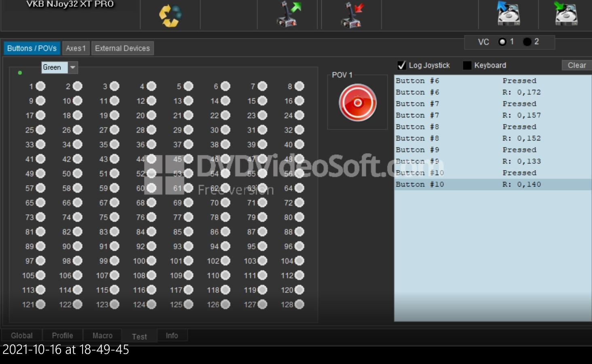Click button indicator number 90

[x=77, y=246]
